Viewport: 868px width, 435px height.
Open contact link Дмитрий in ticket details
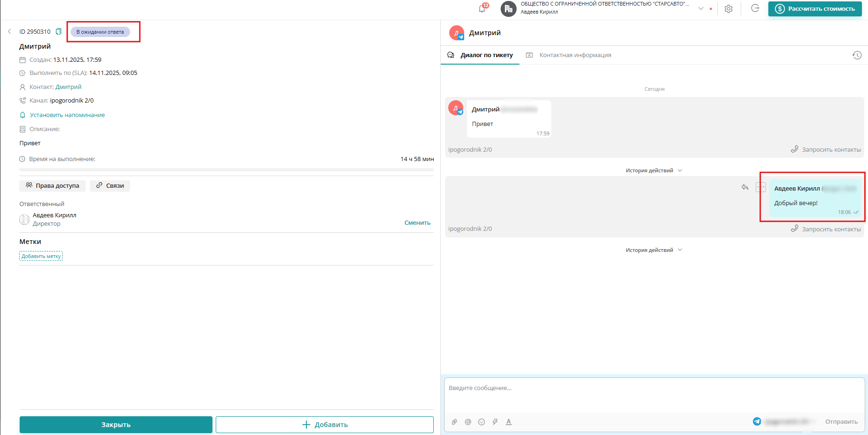(68, 87)
